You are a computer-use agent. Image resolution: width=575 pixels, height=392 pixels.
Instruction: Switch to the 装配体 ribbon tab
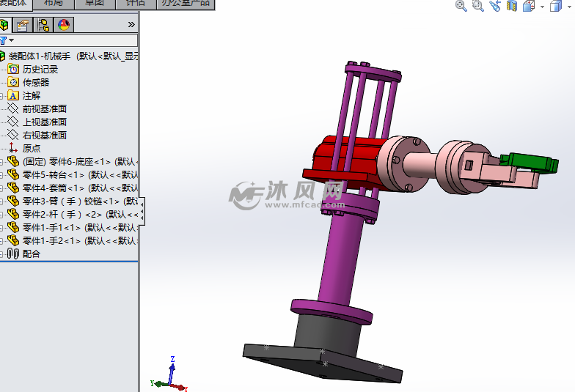pos(15,4)
